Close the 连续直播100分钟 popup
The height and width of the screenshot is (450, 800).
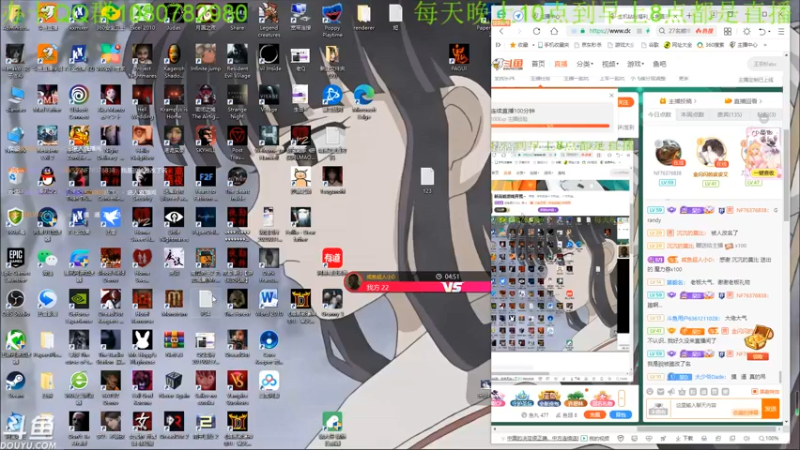tap(611, 95)
